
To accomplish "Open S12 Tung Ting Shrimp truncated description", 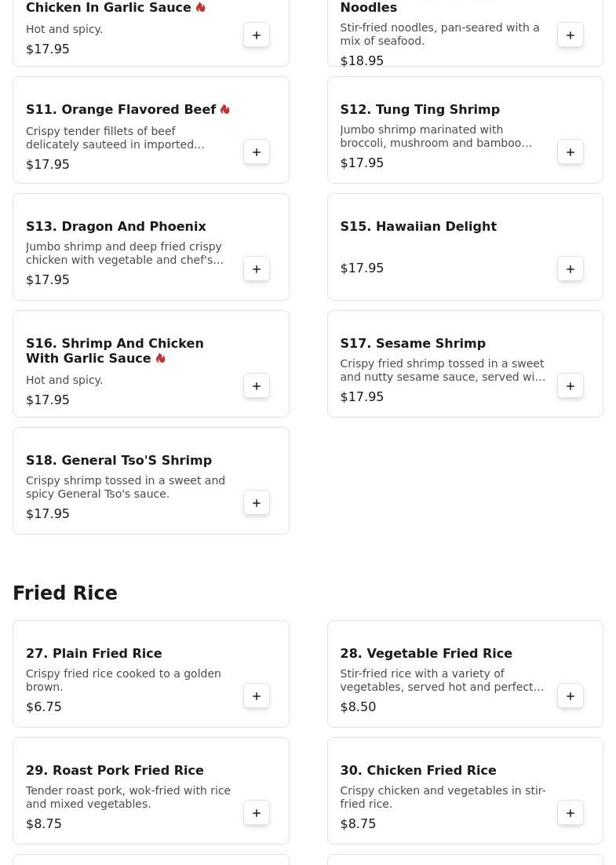I will click(436, 136).
